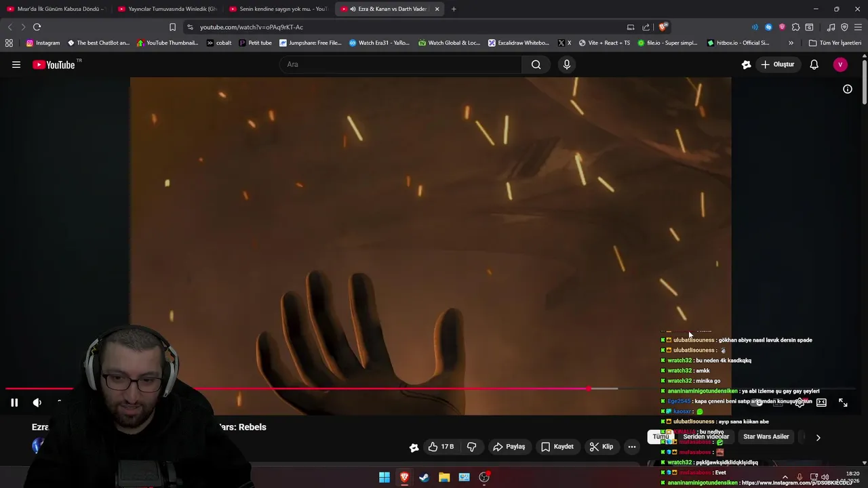The image size is (868, 488).
Task: Click Klip clip button
Action: pyautogui.click(x=601, y=447)
